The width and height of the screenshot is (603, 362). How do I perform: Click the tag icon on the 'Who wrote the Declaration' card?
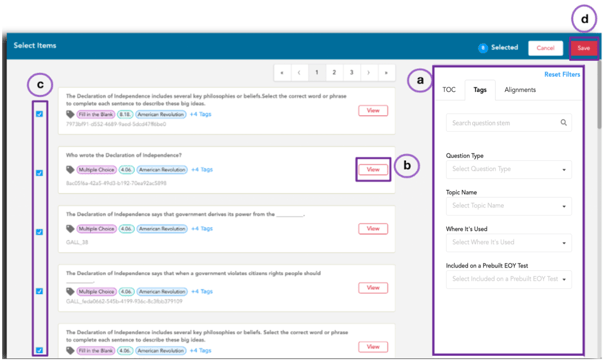click(70, 170)
